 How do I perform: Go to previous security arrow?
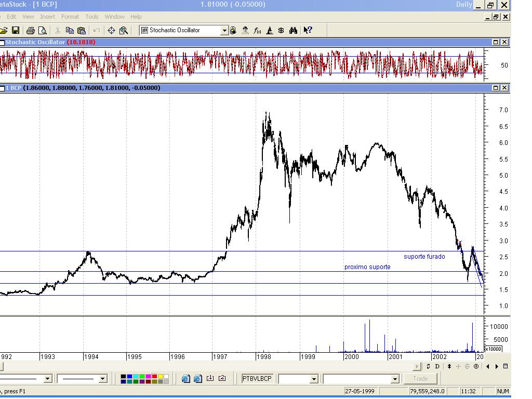[488, 366]
